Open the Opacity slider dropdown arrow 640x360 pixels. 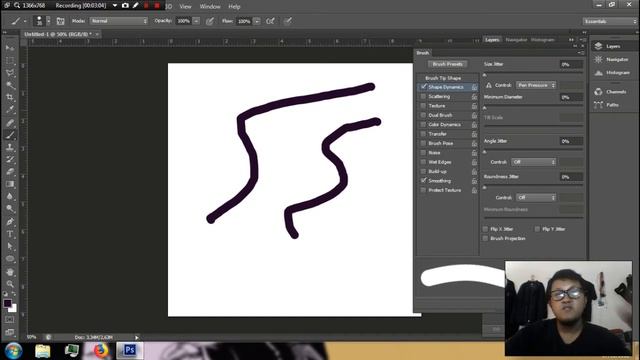pyautogui.click(x=196, y=21)
